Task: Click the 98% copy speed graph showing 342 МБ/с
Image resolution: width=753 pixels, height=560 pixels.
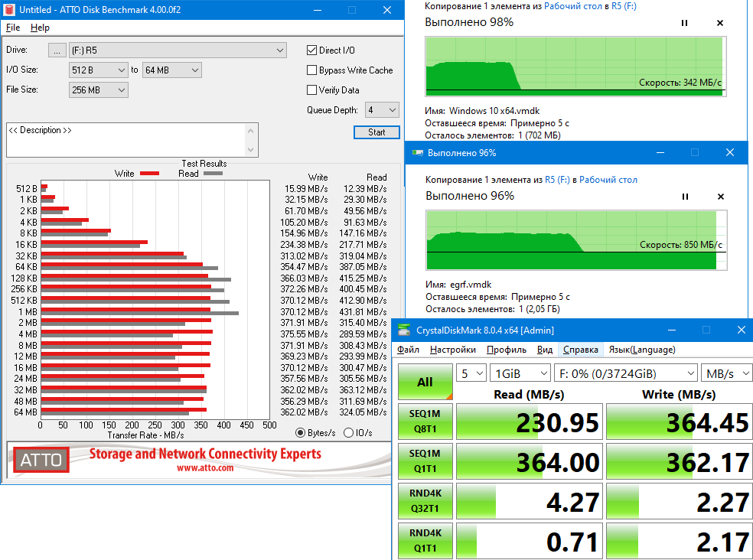Action: 575,67
